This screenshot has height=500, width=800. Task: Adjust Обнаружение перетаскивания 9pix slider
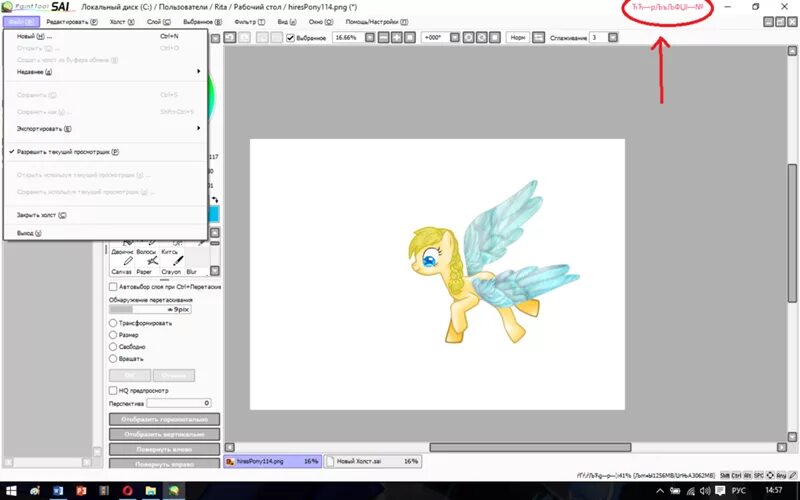click(150, 309)
